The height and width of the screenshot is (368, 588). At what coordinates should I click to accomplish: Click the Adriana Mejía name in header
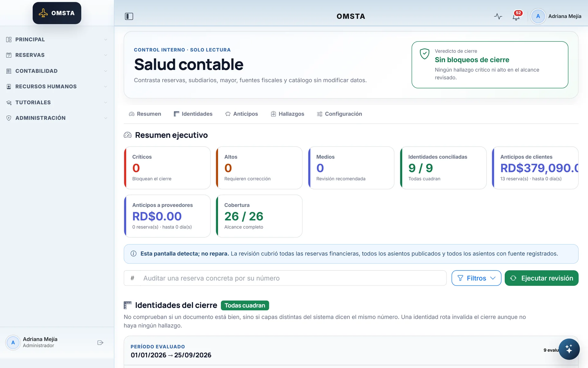click(565, 16)
